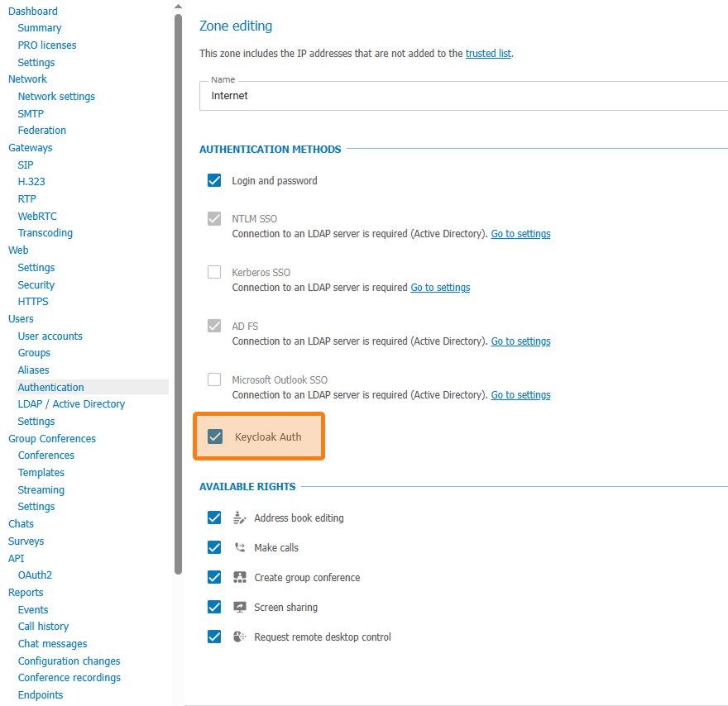Uncheck the Make calls right

tap(214, 548)
